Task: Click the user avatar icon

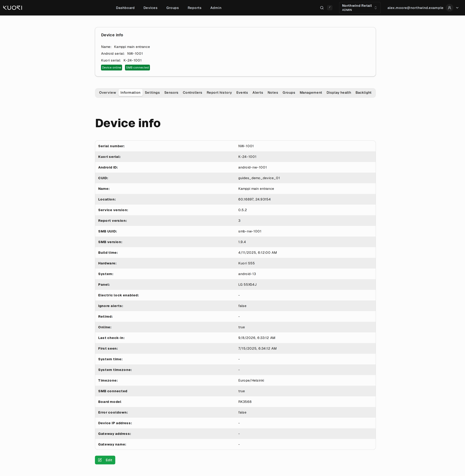Action: click(x=449, y=8)
